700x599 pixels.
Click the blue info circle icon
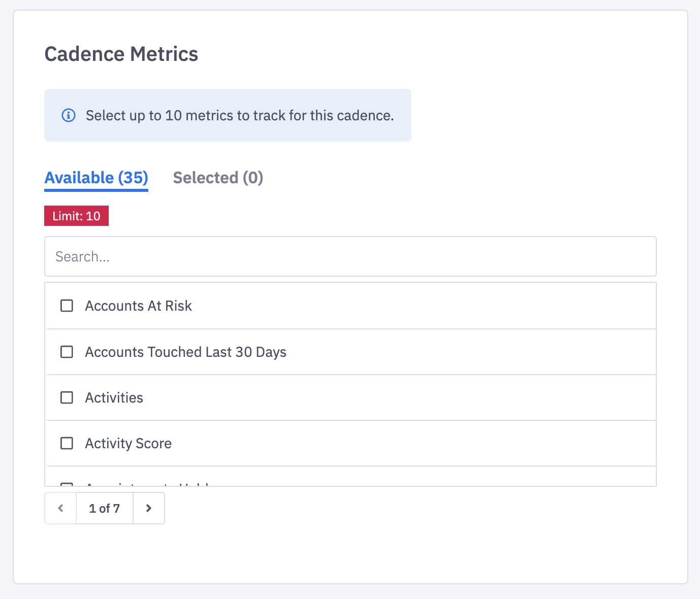coord(69,115)
